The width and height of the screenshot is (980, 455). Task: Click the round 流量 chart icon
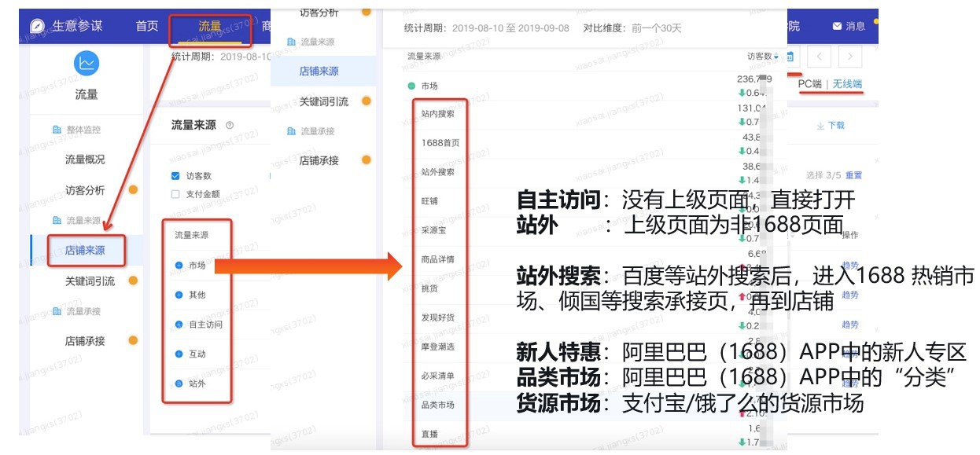87,64
